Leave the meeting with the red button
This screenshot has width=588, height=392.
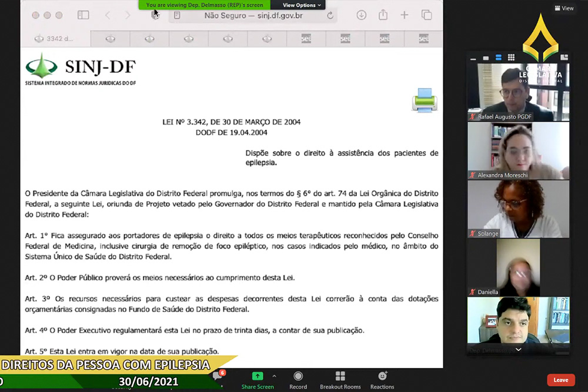560,380
